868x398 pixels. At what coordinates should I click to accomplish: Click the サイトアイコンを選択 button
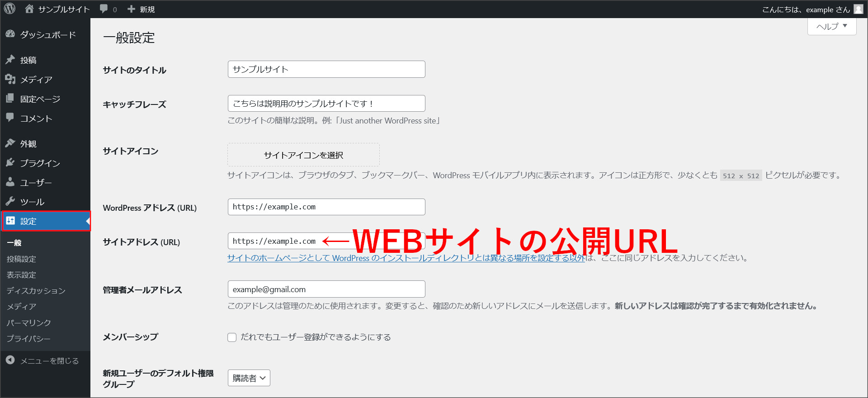[303, 155]
